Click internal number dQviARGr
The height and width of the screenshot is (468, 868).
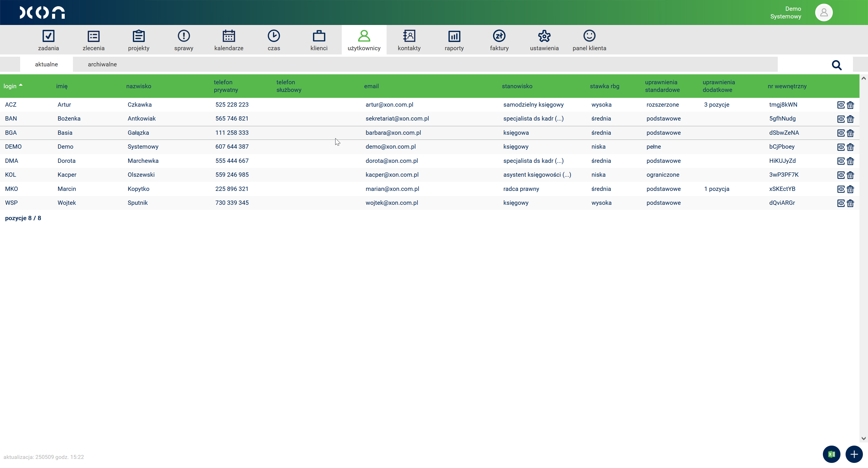[782, 203]
